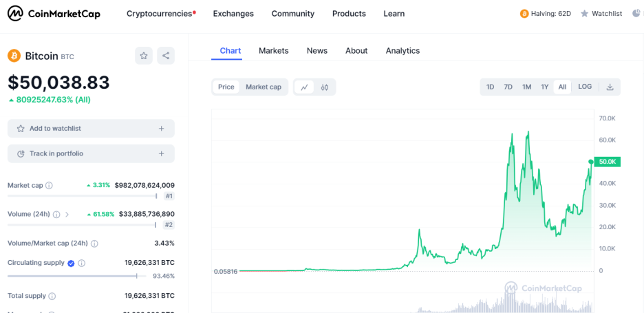Screen dimensions: 644x313
Task: Click the green 50.0K price label
Action: tap(608, 162)
